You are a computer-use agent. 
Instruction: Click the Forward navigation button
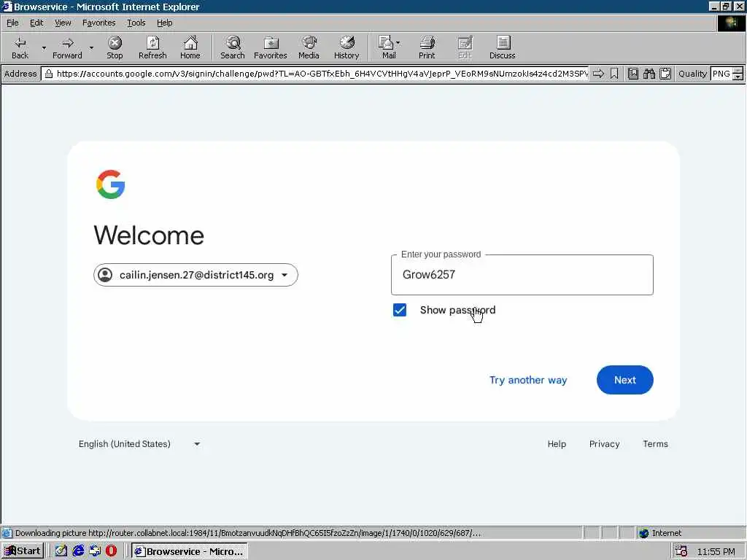(x=67, y=47)
